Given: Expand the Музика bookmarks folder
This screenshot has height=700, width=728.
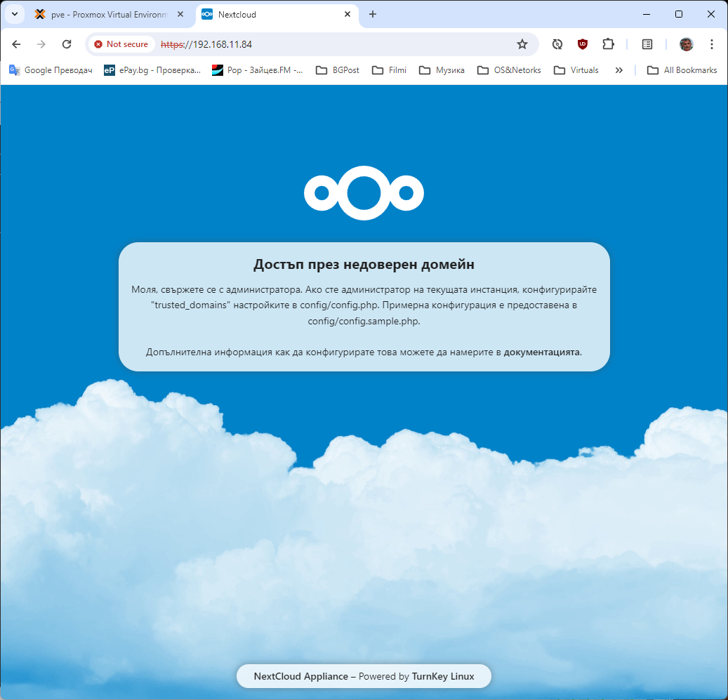Looking at the screenshot, I should pyautogui.click(x=442, y=70).
